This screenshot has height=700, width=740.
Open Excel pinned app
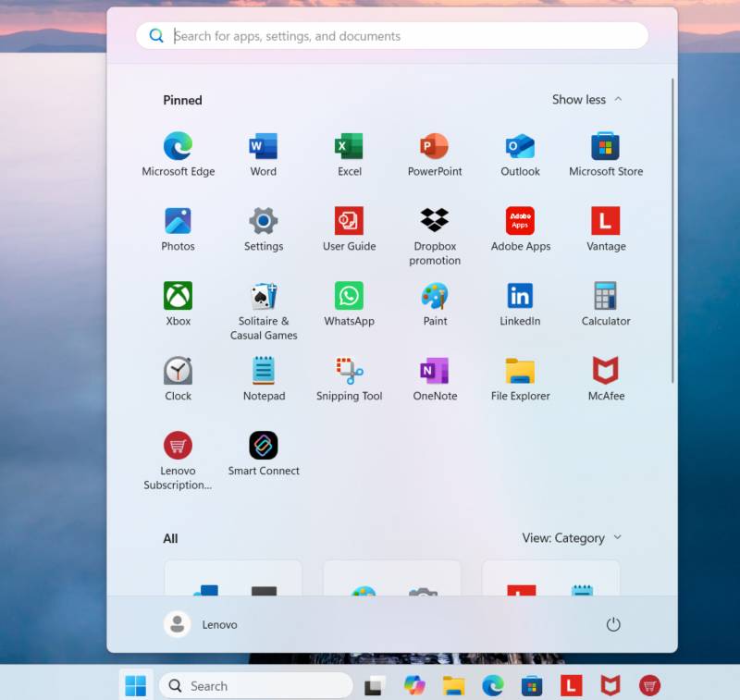(350, 154)
